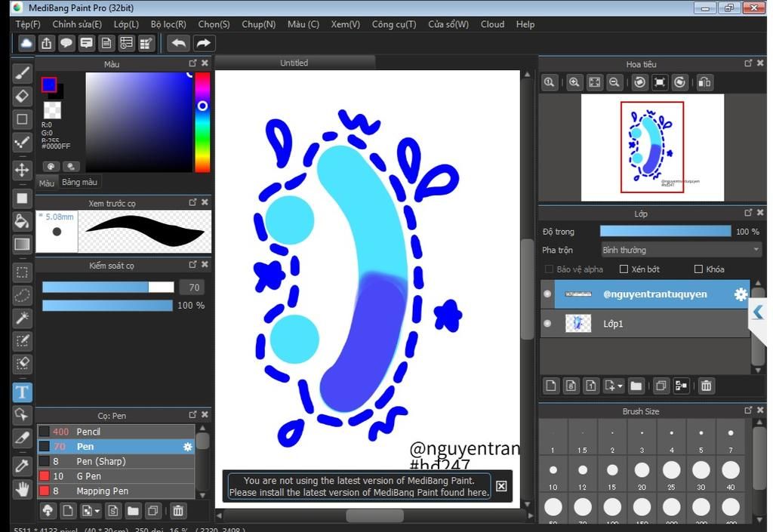
Task: Open settings gear of @nguyentrantuquyen layer
Action: tap(741, 294)
